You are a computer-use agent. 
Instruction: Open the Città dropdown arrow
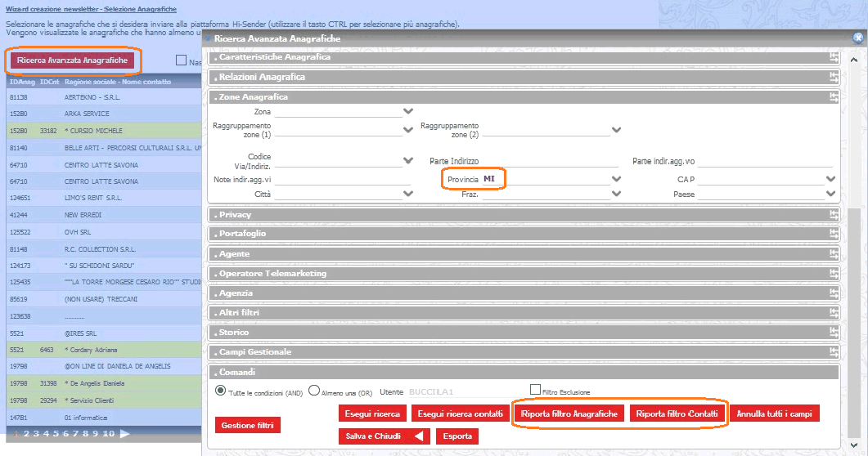408,194
